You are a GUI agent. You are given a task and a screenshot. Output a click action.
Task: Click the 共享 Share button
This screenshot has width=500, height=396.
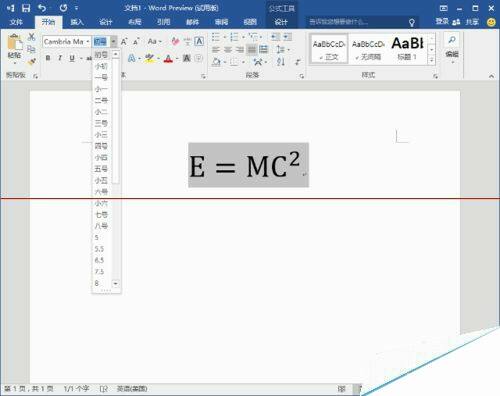point(466,22)
